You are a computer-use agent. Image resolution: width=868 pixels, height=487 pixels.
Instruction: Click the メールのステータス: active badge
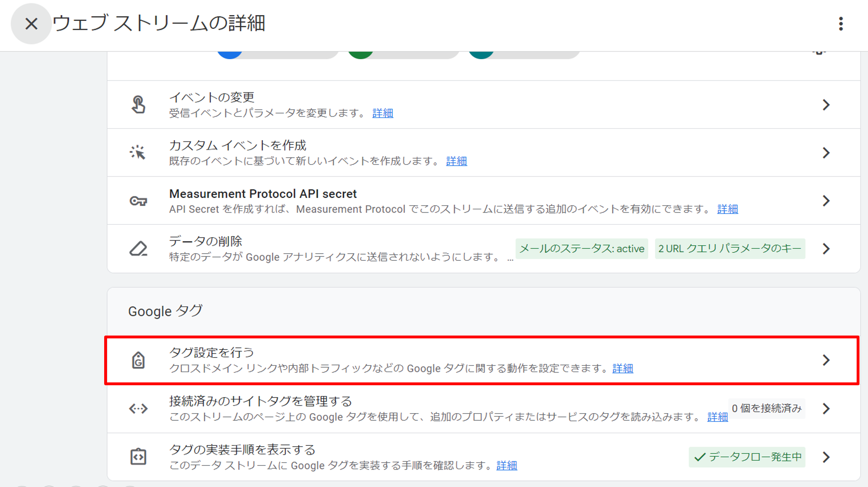click(582, 249)
